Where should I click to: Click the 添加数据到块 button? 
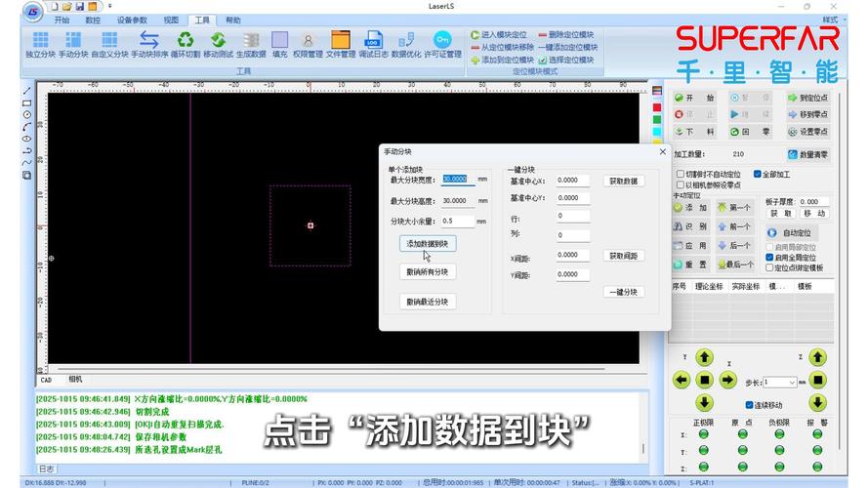(428, 243)
